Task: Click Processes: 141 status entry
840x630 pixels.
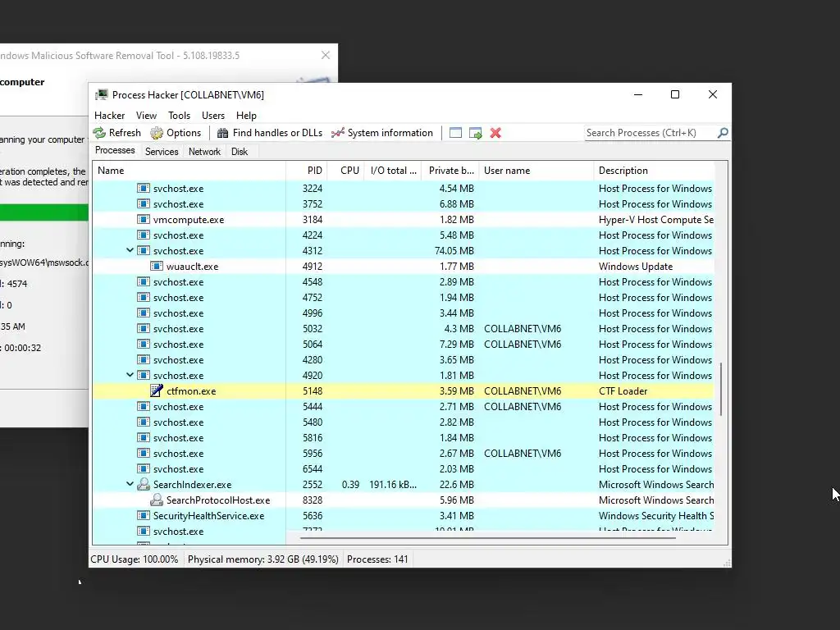Action: click(x=377, y=559)
